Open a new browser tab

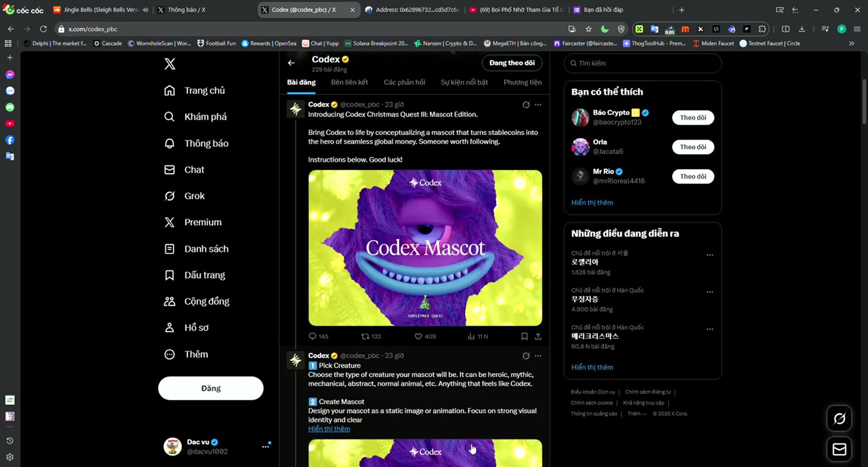(x=682, y=10)
